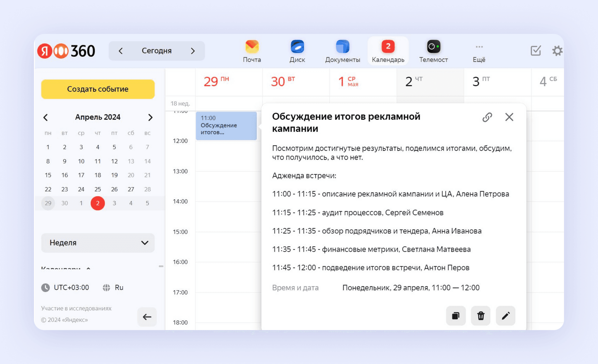Select the 4 СБ day header
This screenshot has width=598, height=364.
[x=548, y=82]
